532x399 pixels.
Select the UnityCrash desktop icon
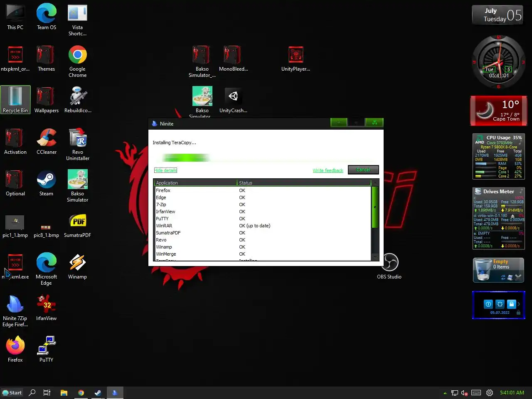(x=233, y=100)
